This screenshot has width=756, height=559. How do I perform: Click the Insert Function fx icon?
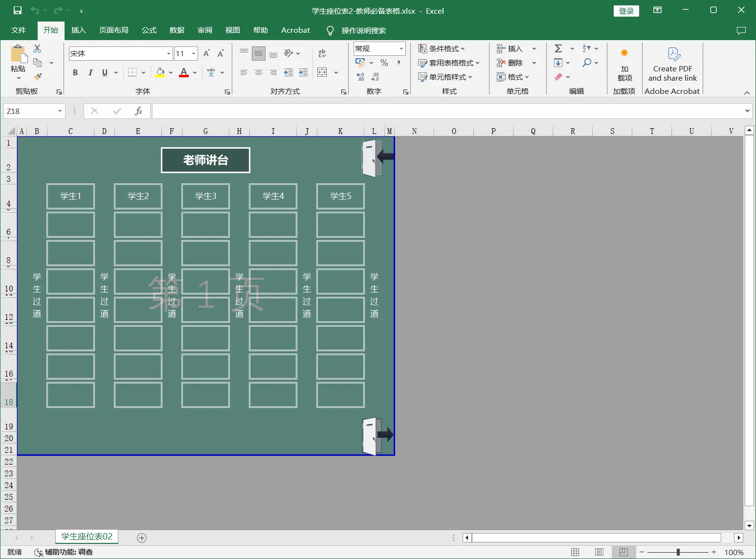[x=138, y=111]
